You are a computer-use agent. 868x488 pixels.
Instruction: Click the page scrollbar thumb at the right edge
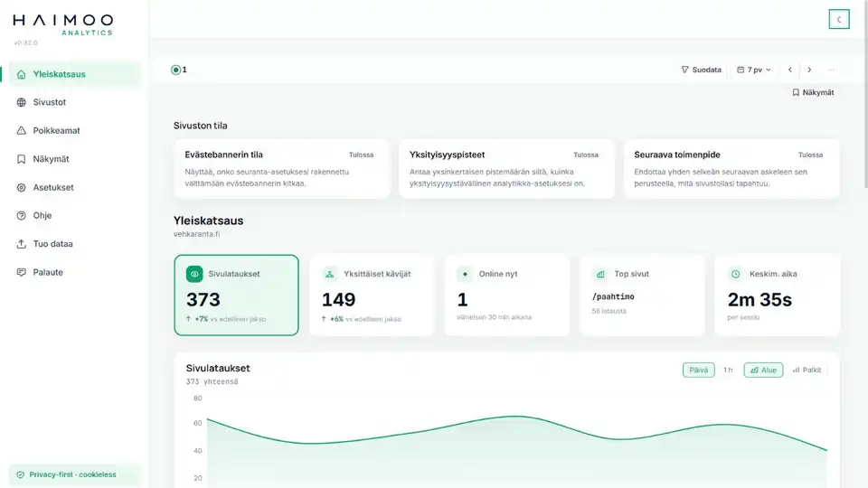pyautogui.click(x=865, y=94)
